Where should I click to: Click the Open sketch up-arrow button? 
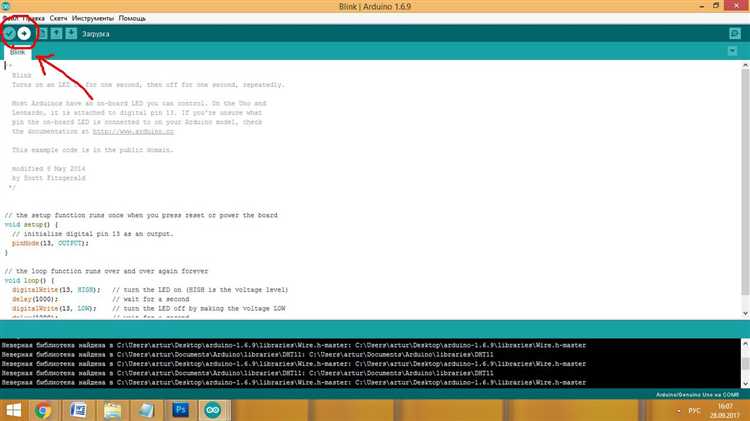[56, 33]
